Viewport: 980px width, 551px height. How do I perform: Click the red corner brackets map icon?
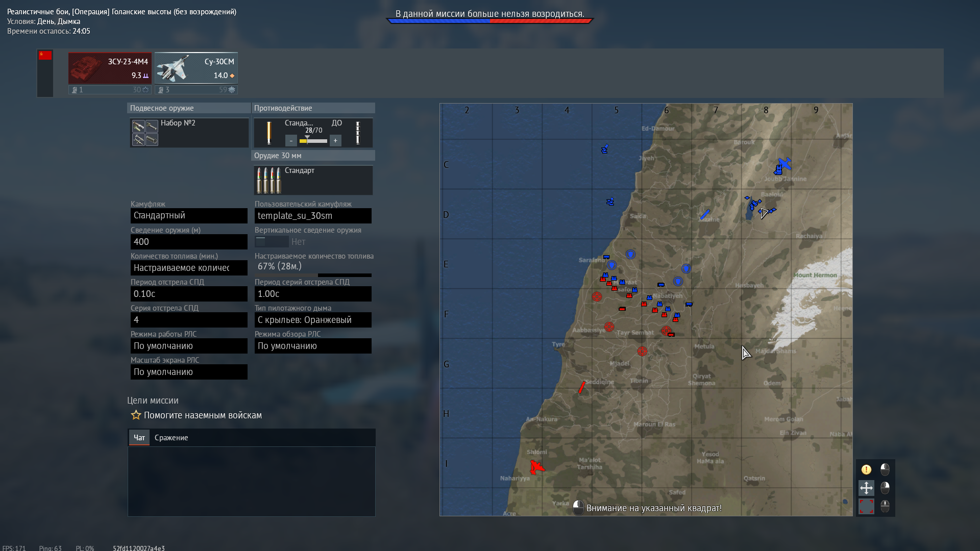click(866, 506)
